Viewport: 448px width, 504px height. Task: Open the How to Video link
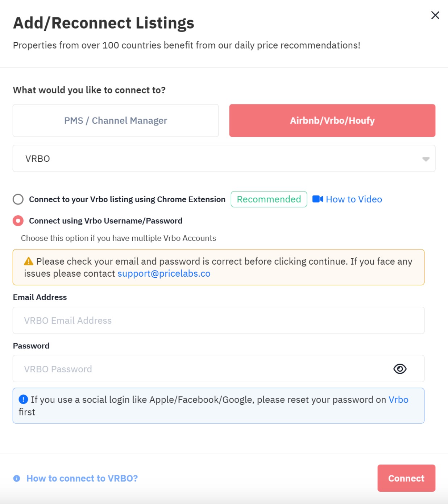354,199
